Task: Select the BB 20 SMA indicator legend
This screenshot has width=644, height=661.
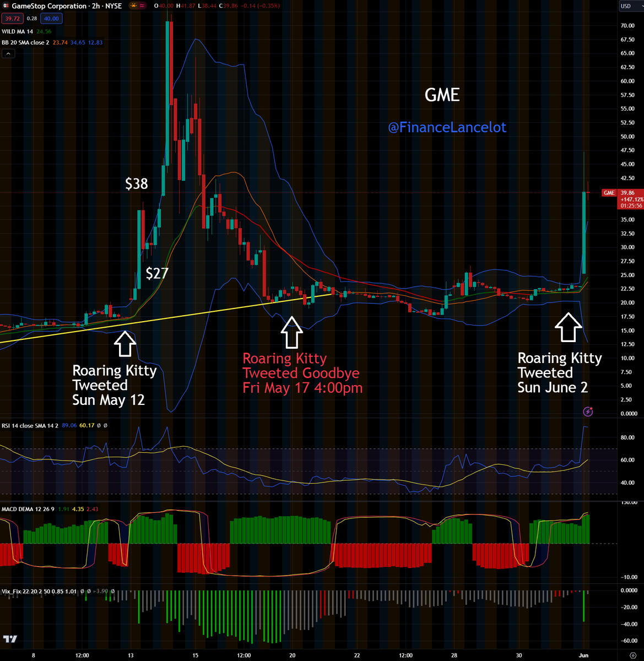Action: [25, 42]
